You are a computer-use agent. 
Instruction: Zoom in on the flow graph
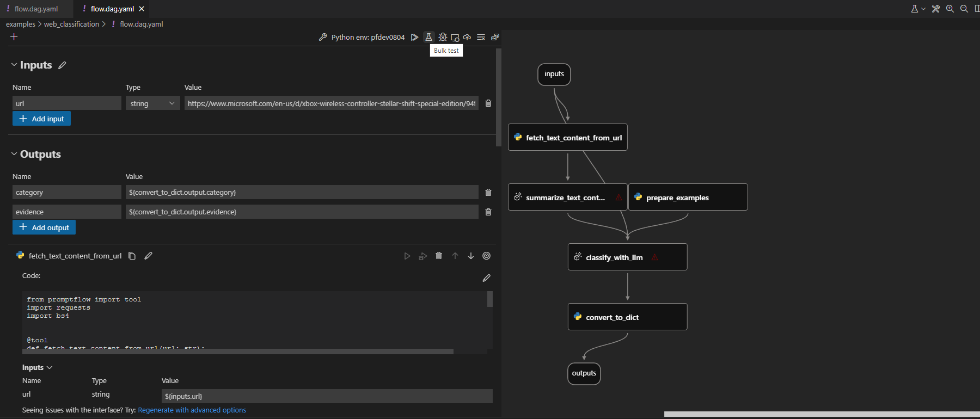pyautogui.click(x=950, y=9)
